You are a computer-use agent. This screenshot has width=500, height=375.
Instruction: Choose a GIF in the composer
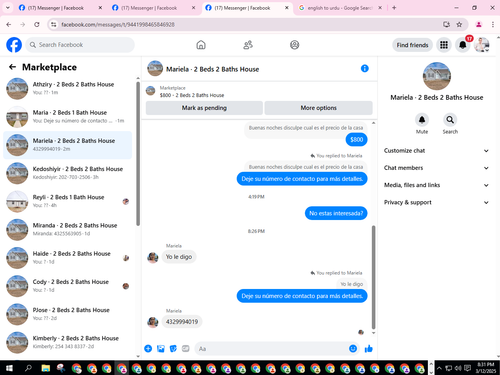[x=186, y=349]
